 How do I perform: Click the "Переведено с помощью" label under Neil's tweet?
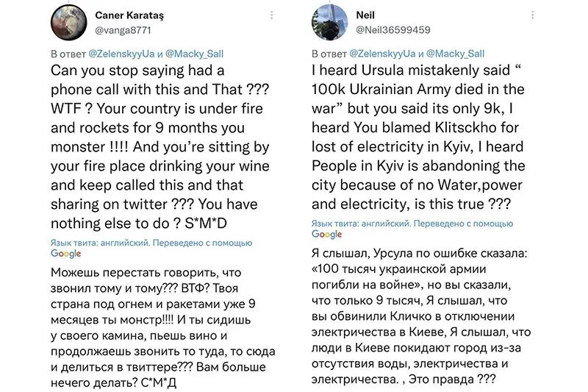[463, 224]
